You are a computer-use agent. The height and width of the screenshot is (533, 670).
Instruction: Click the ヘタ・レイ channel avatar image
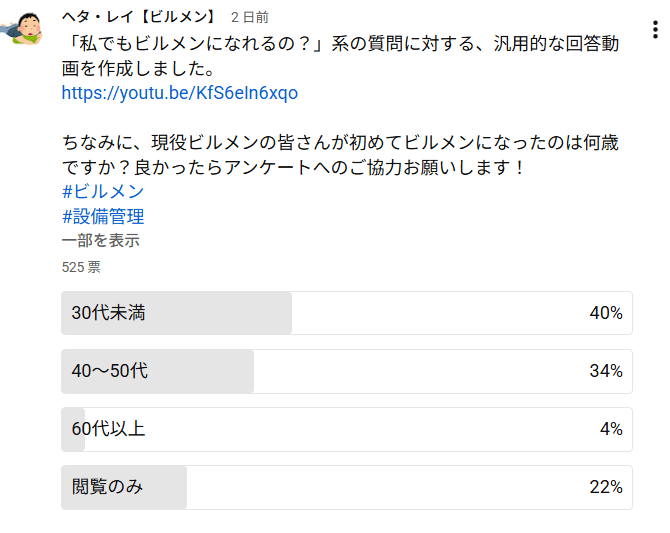pyautogui.click(x=27, y=27)
